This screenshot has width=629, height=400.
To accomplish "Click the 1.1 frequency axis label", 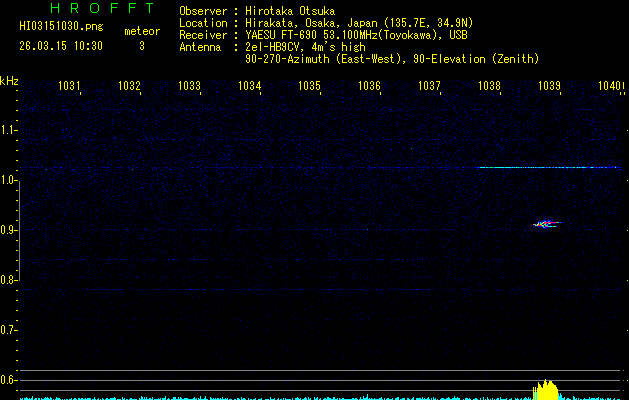I will (x=8, y=130).
